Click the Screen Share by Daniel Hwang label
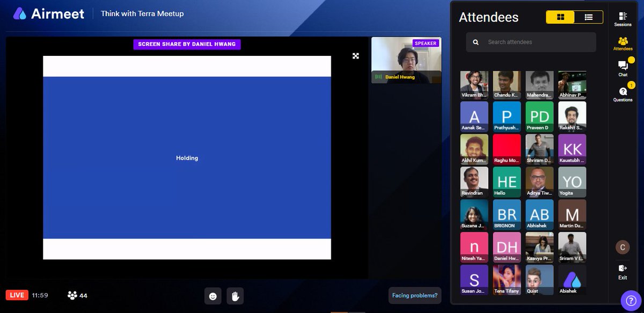Viewport: 644px width, 313px height. point(187,44)
